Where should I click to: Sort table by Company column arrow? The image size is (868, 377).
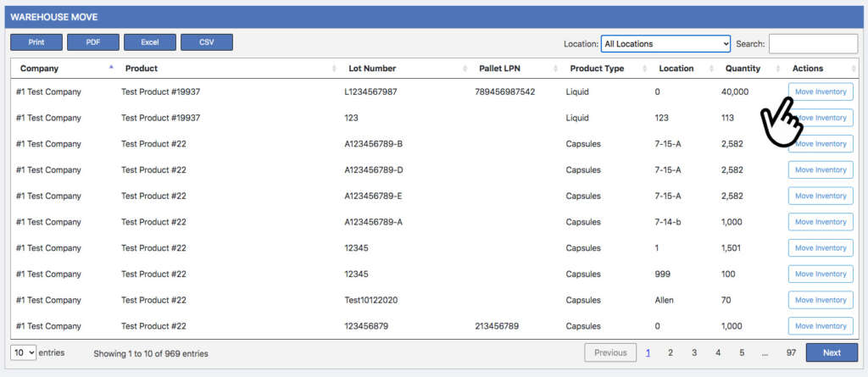[x=110, y=68]
